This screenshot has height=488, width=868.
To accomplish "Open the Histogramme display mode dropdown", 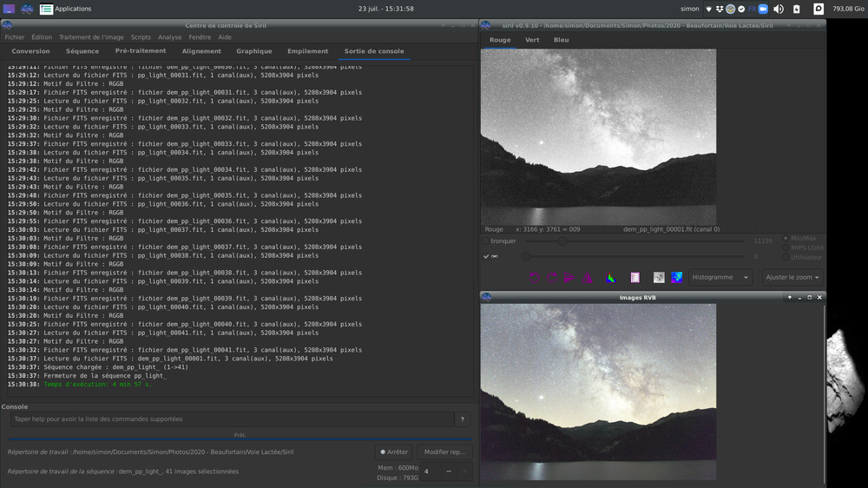I will [720, 278].
